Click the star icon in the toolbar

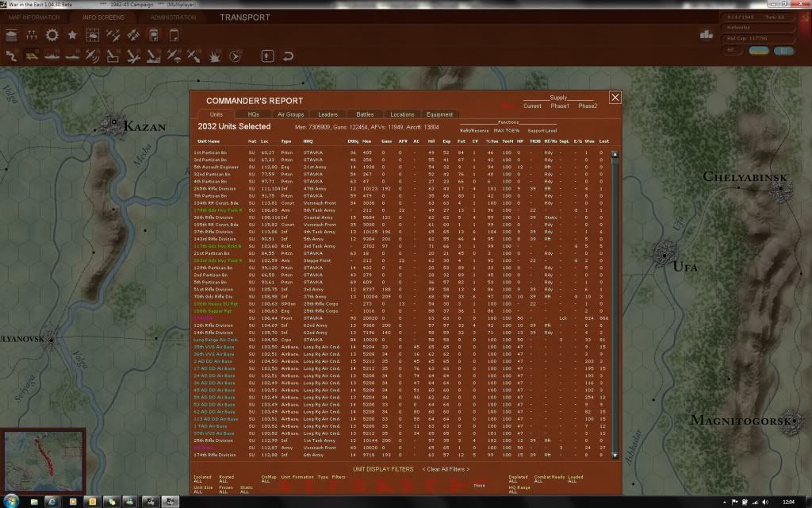coord(72,35)
